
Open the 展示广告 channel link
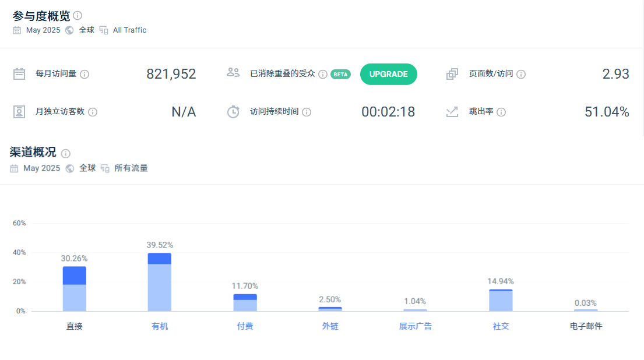click(416, 326)
